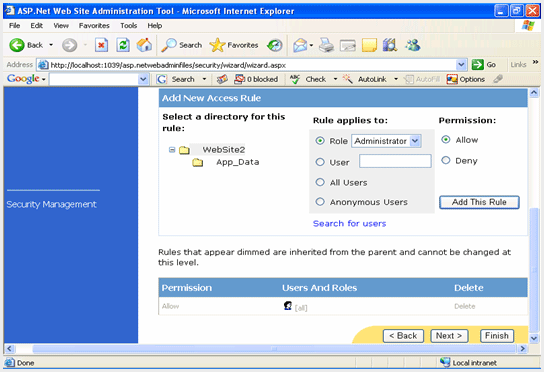Refresh the page with green arrows icon

click(x=123, y=45)
